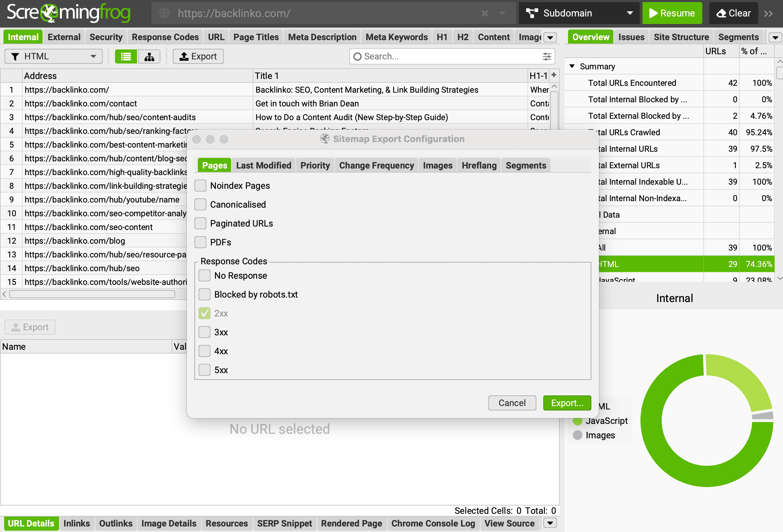Open the Site Structure tab
783x532 pixels.
click(681, 37)
